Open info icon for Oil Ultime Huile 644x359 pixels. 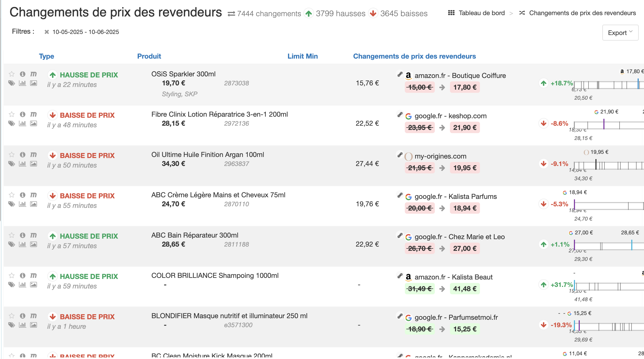pos(23,155)
